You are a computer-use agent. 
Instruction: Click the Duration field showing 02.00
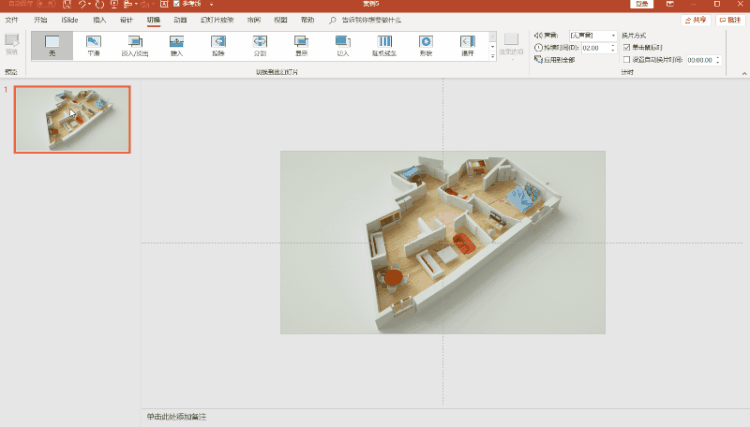point(595,48)
